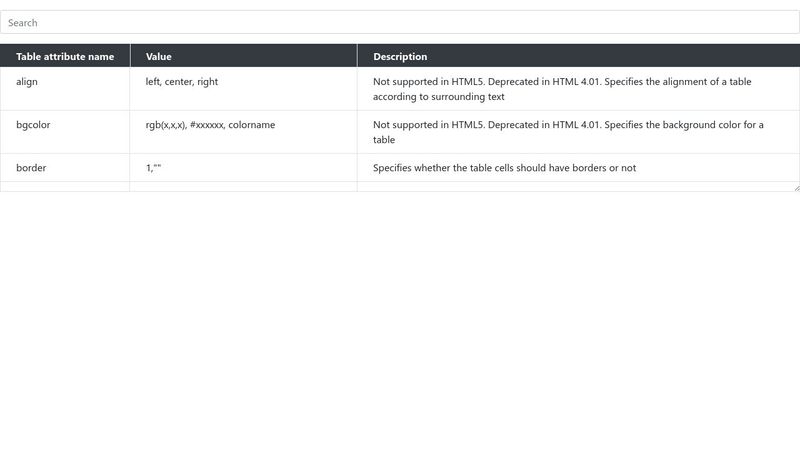
Task: Click the partially visible row below border
Action: pos(399,187)
